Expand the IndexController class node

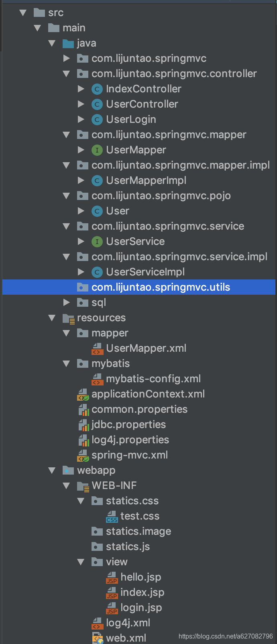coord(81,89)
